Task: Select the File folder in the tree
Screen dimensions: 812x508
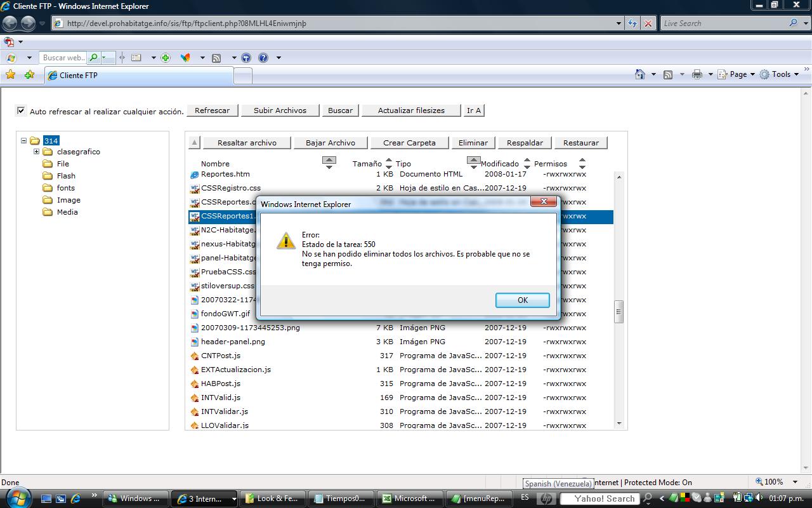Action: pos(63,164)
